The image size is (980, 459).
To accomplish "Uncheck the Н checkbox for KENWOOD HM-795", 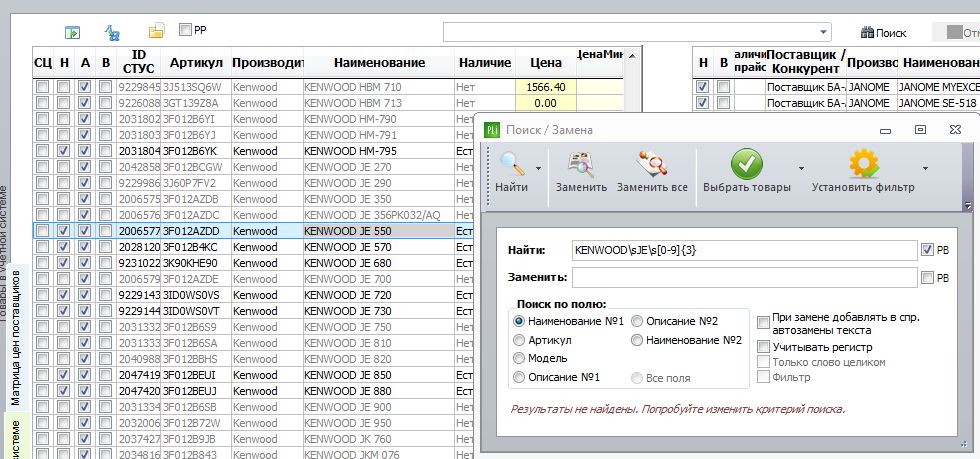I will click(63, 151).
